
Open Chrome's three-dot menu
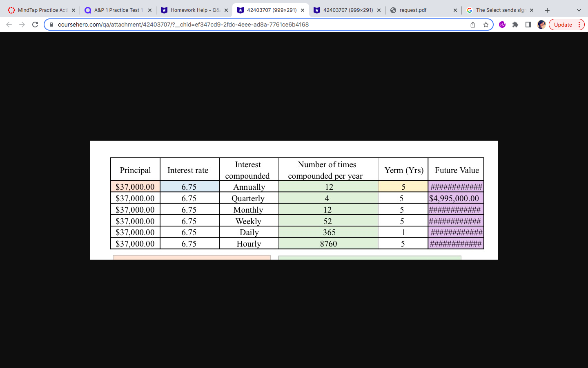point(579,25)
